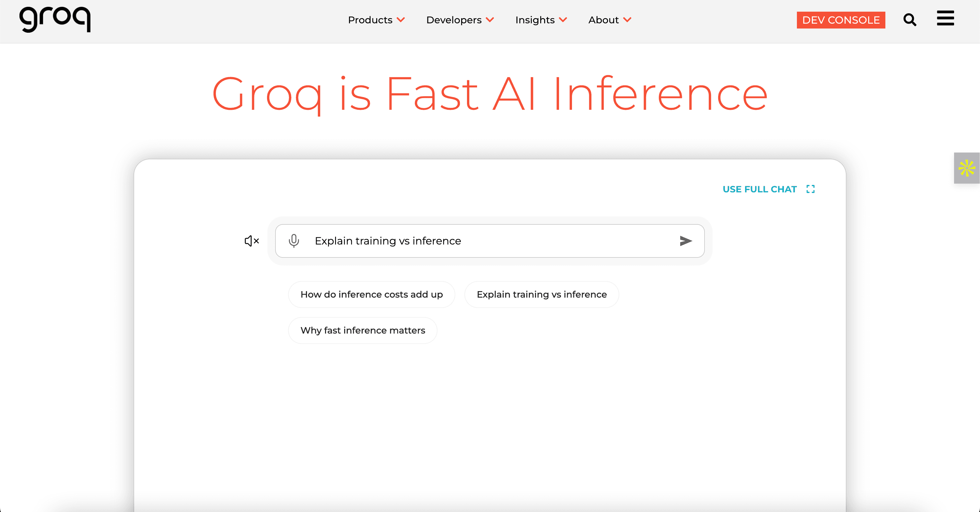Open the search magnifier icon
The height and width of the screenshot is (512, 980).
pyautogui.click(x=910, y=20)
